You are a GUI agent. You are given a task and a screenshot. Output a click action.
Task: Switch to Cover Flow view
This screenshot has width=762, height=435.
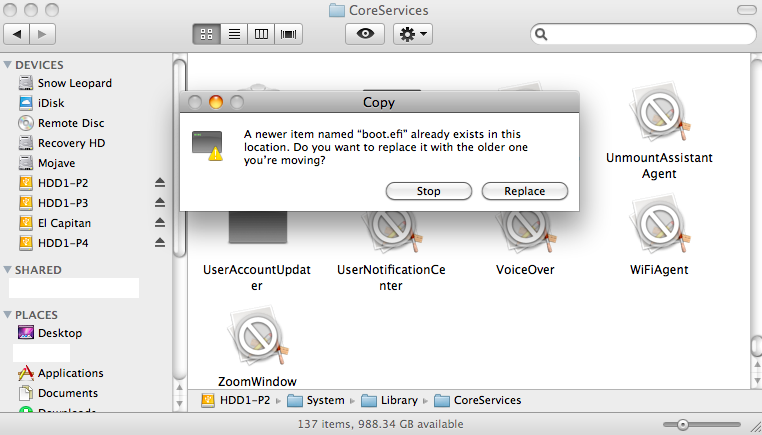pyautogui.click(x=289, y=34)
